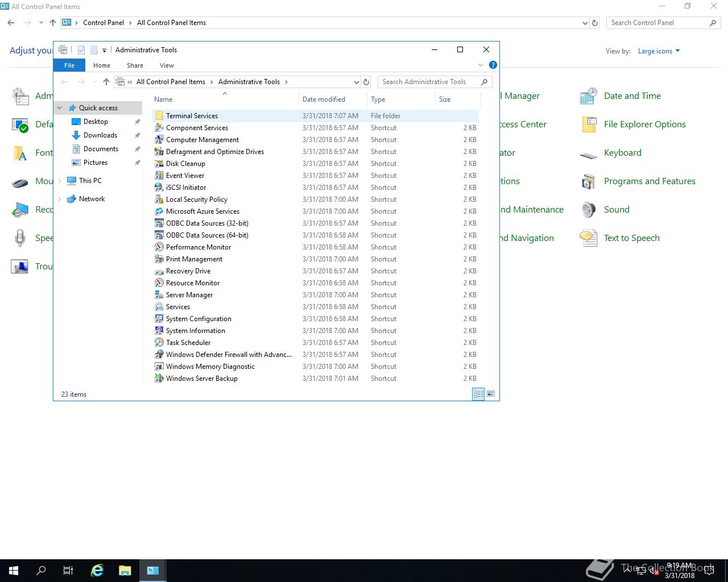The width and height of the screenshot is (728, 582).
Task: Open Administrative Tools address history dropdown
Action: coord(356,82)
